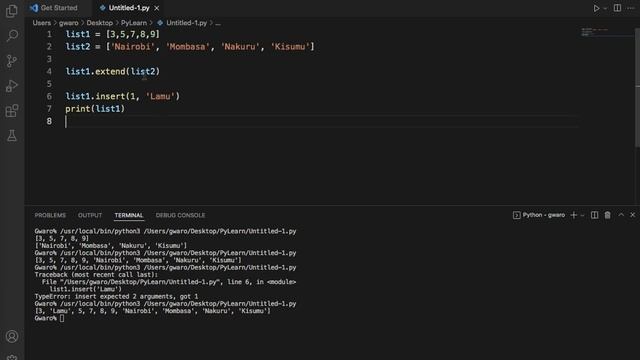
Task: Close the bottom panel
Action: click(x=633, y=214)
